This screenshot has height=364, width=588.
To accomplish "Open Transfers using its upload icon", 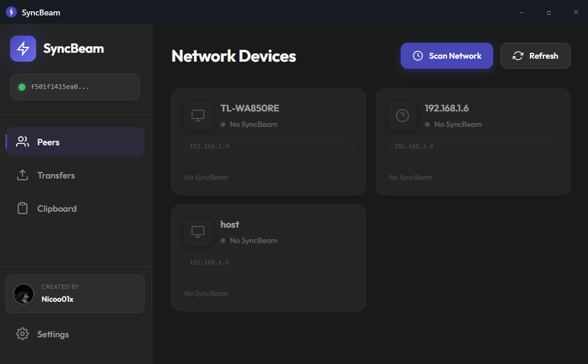I will [23, 175].
